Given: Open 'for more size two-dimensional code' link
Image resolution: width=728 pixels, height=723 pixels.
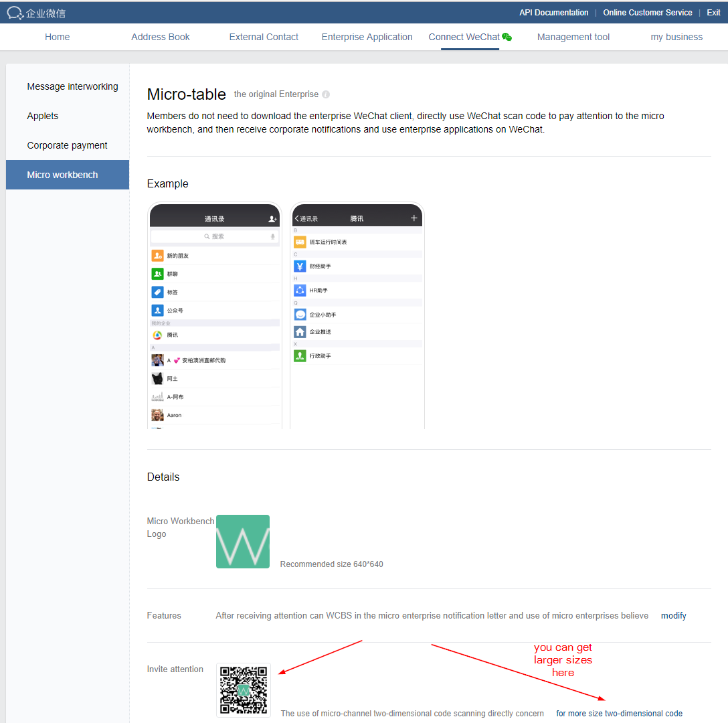Looking at the screenshot, I should [619, 713].
